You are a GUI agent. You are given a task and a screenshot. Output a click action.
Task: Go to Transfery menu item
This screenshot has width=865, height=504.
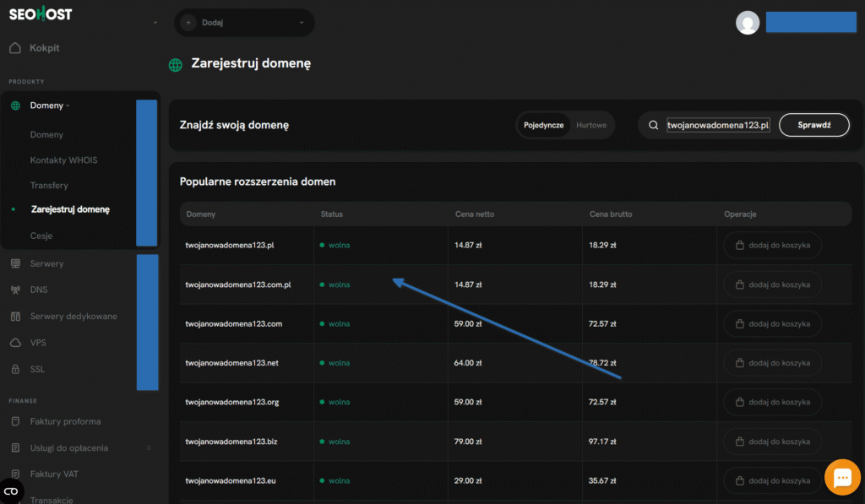coord(49,185)
